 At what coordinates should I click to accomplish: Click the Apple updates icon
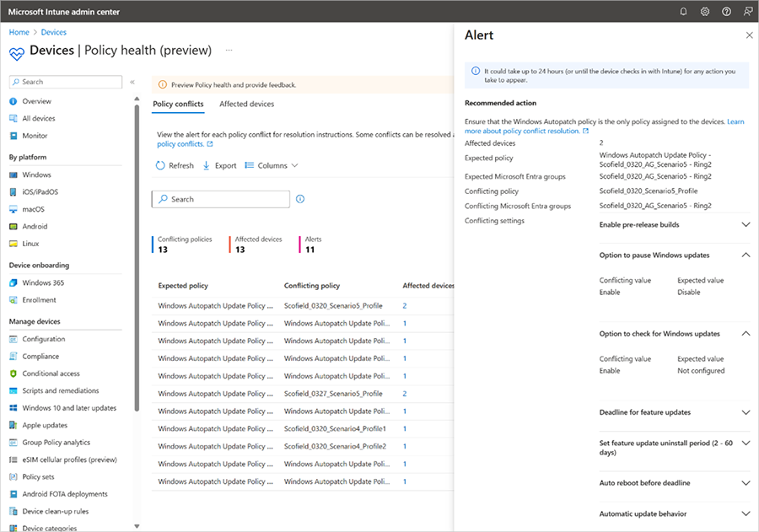click(x=13, y=425)
